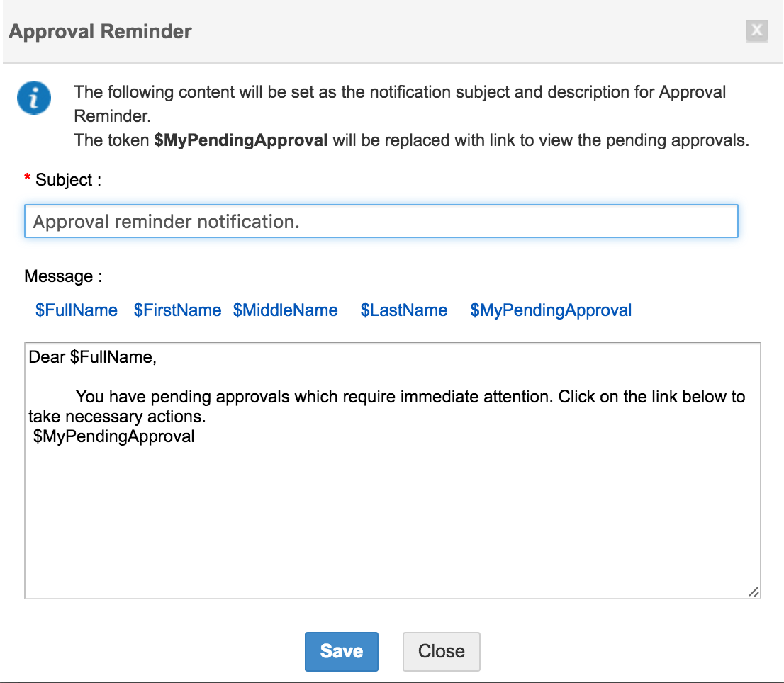Save the approval reminder notification
Screen dimensions: 784x683
342,651
